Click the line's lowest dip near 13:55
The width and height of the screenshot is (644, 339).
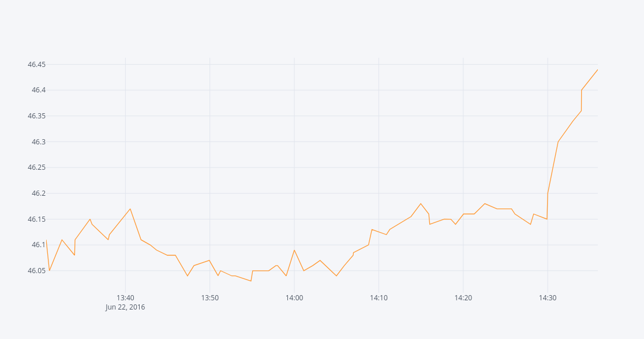(x=251, y=281)
